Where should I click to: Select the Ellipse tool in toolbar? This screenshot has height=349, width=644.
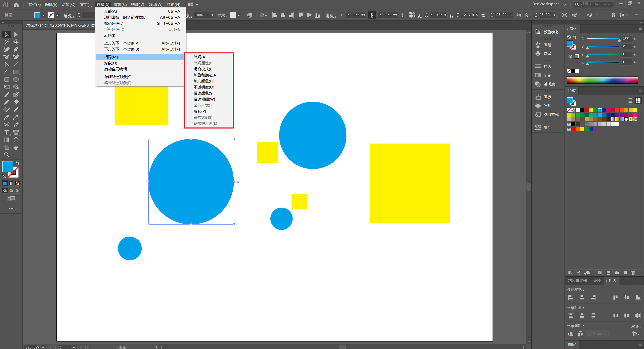click(x=16, y=79)
